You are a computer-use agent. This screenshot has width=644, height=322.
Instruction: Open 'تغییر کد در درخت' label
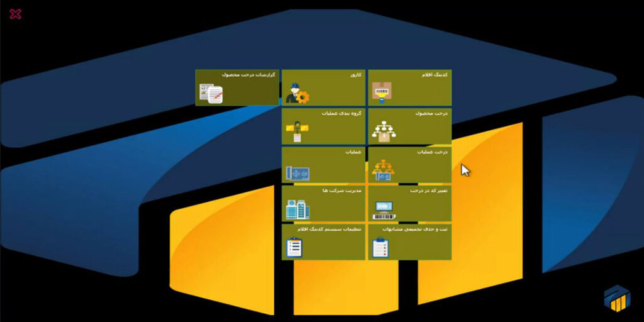coord(428,190)
